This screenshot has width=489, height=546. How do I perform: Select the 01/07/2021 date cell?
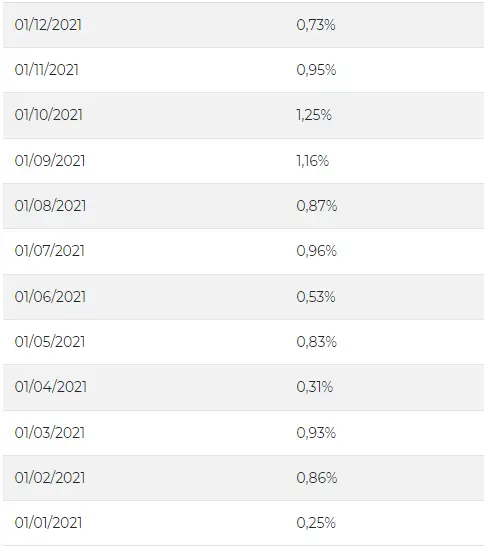pyautogui.click(x=49, y=251)
